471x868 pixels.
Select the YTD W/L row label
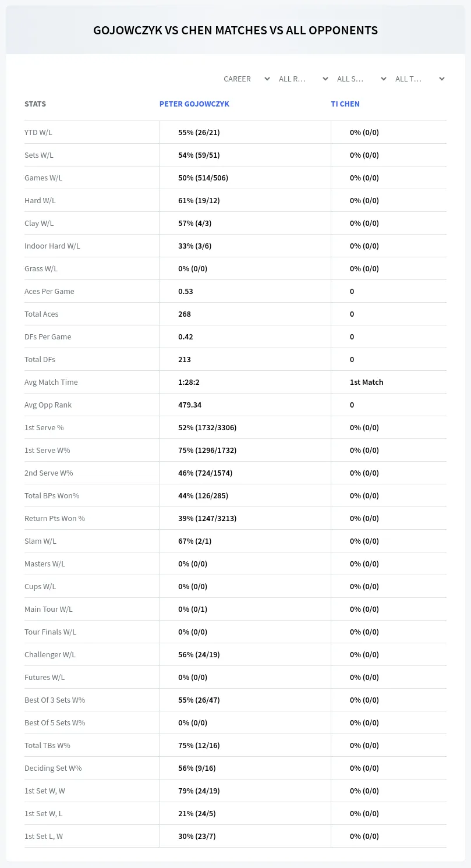[x=38, y=132]
